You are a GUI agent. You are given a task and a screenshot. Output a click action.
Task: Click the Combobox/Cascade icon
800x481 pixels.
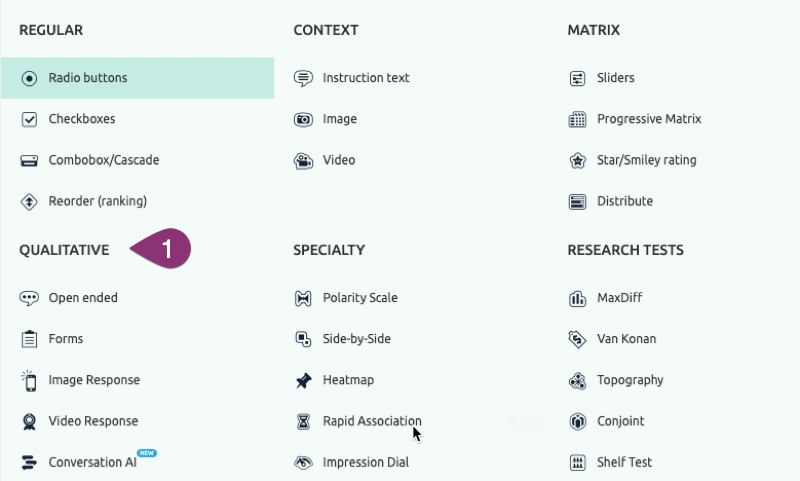(29, 160)
